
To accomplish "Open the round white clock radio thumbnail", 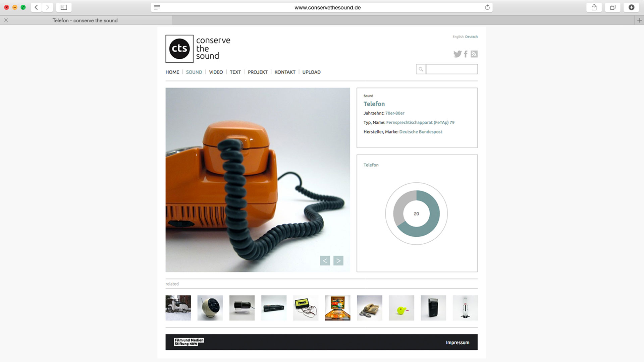I will 210,308.
